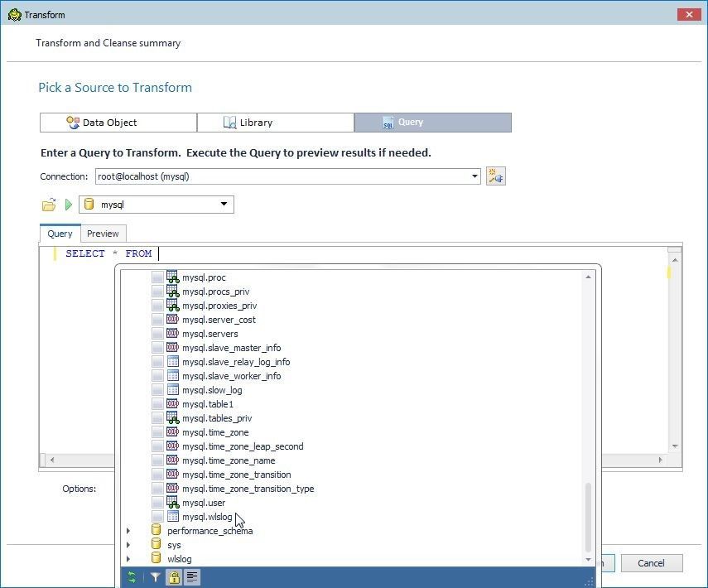Screen dimensions: 708x588
Task: Check the mysql.proc checkbox
Action: (157, 277)
